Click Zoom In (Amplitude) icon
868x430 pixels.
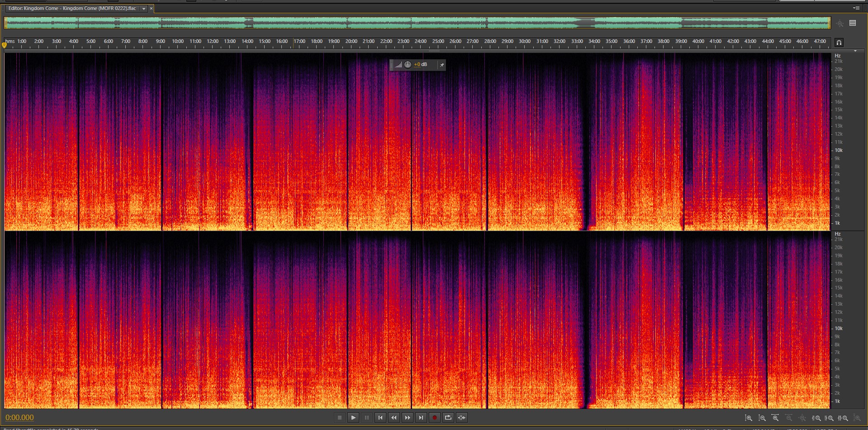click(749, 418)
